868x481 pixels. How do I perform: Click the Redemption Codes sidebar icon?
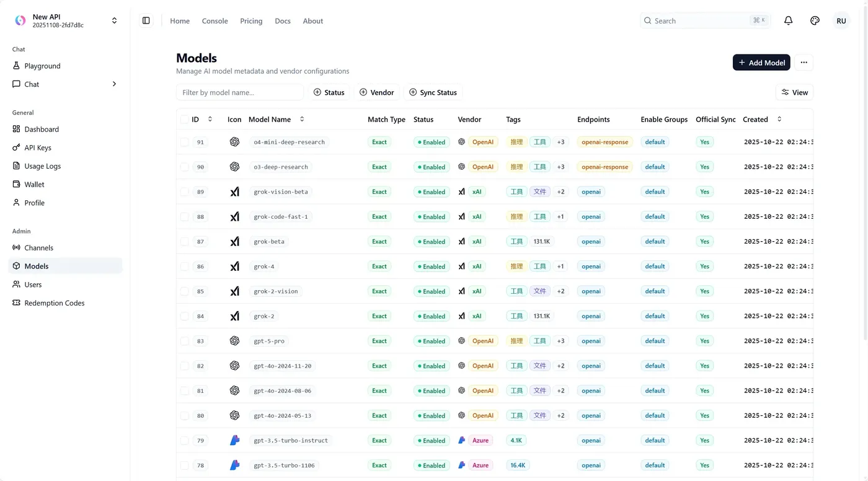17,303
